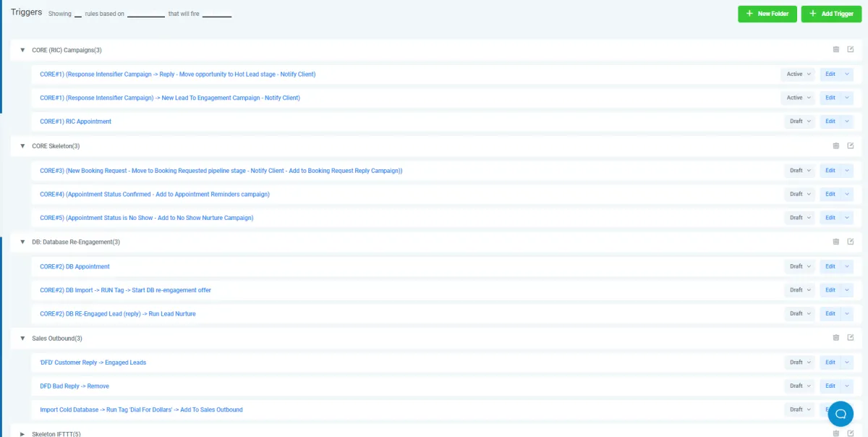Click the 'that will fire' filter blank
The width and height of the screenshot is (868, 437).
(217, 14)
